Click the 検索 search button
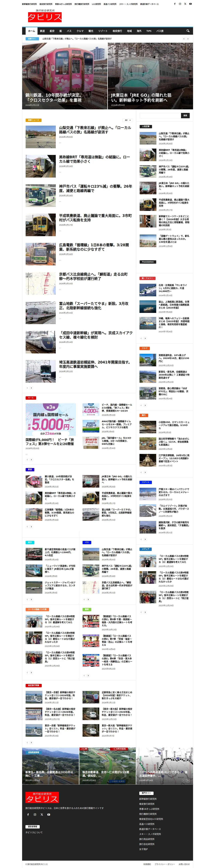This screenshot has width=215, height=868. pyautogui.click(x=185, y=115)
